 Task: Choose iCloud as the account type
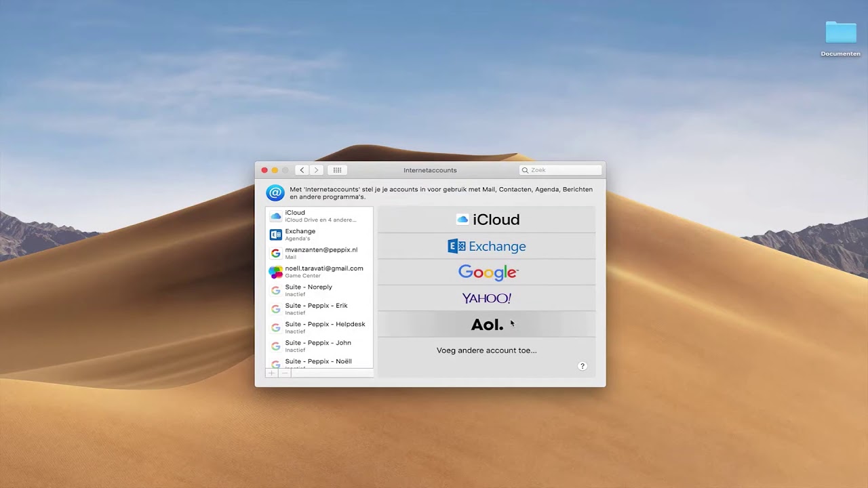(487, 220)
